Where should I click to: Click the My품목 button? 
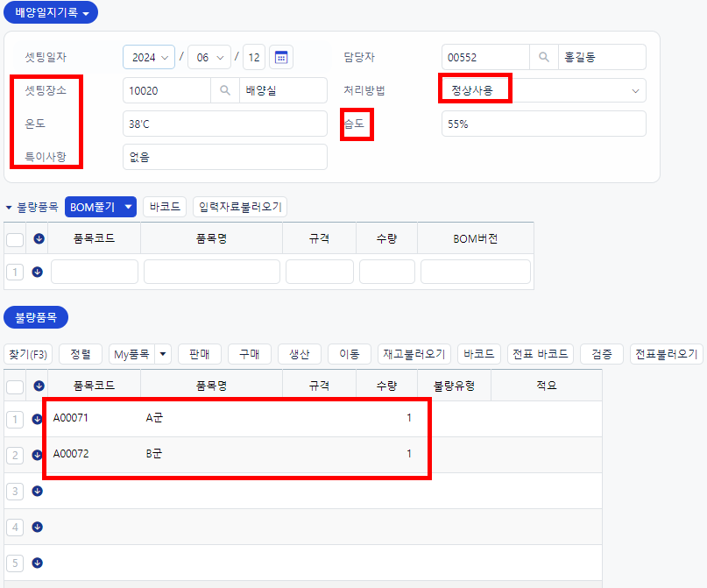[x=131, y=354]
